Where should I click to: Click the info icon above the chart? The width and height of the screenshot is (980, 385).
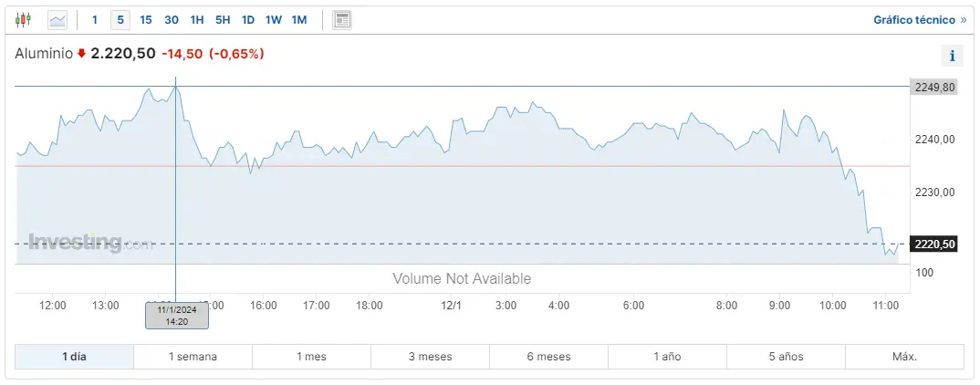(x=952, y=56)
